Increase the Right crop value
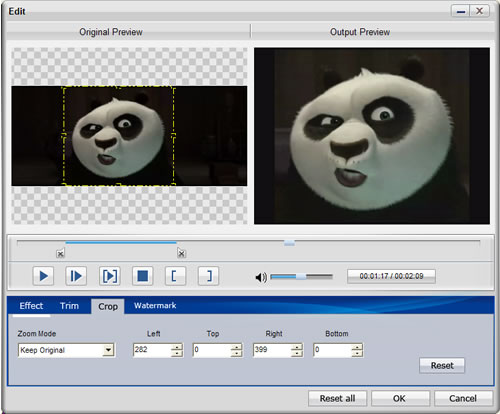Screen dimensions: 500x414 (x=297, y=347)
